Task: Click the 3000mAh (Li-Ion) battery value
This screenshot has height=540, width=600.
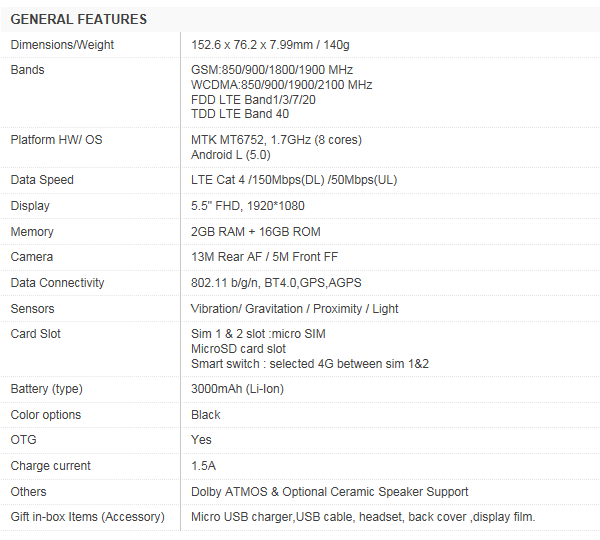Action: click(x=237, y=389)
